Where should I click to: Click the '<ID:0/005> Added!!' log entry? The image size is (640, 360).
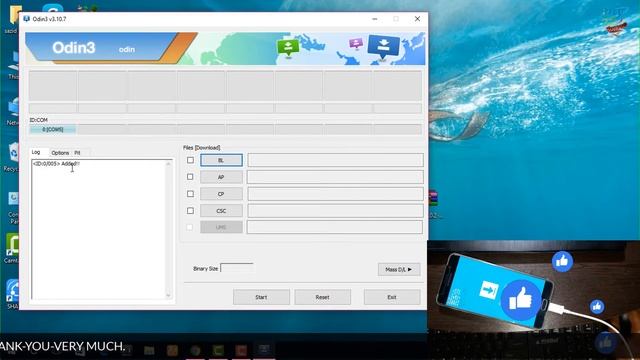coord(56,164)
